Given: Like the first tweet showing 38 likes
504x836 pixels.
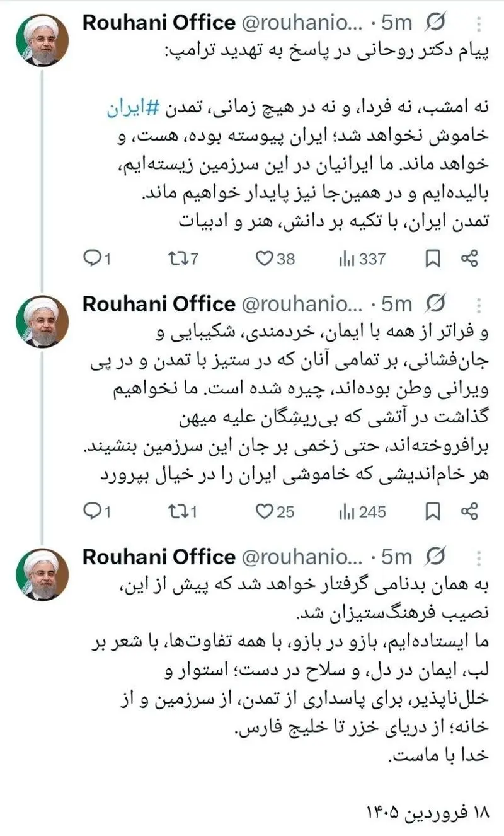Looking at the screenshot, I should 266,257.
